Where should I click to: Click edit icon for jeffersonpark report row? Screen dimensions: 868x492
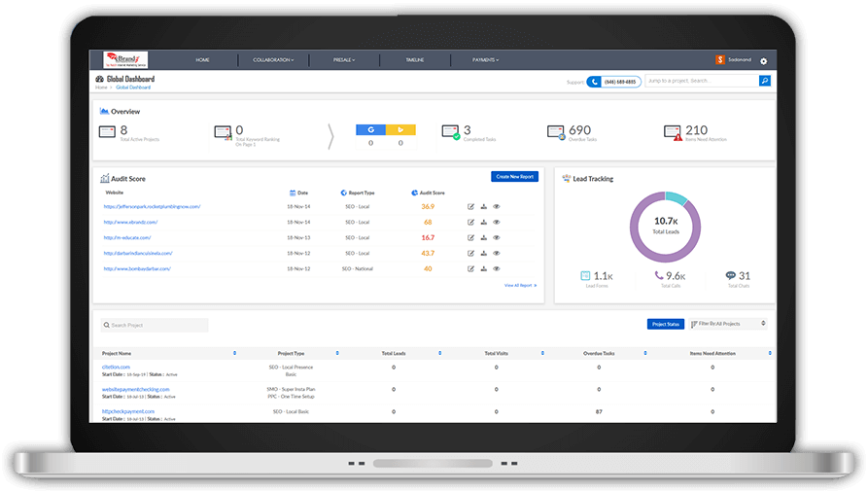coord(471,206)
